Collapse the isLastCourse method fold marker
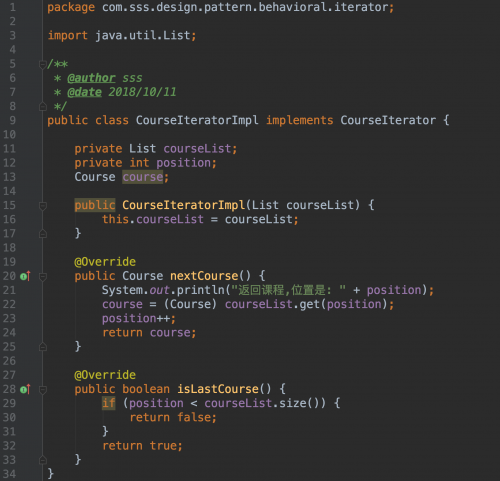 point(43,389)
